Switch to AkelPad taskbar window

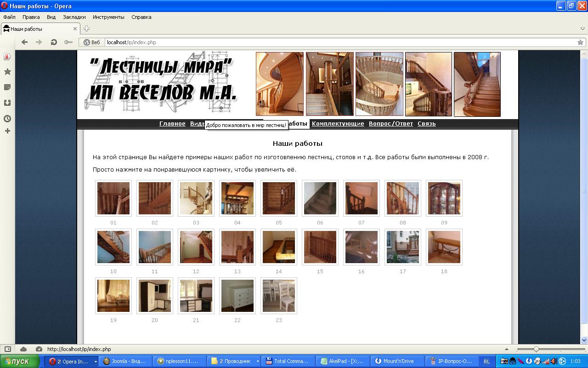click(x=342, y=361)
